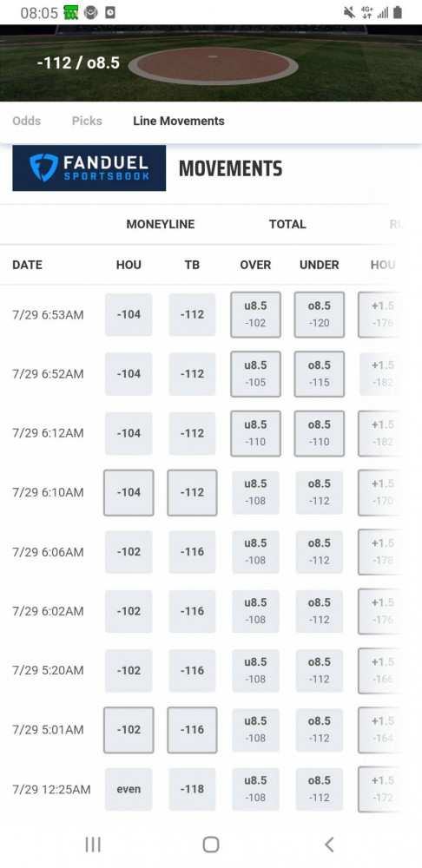The image size is (422, 868).
Task: Switch to the Picks tab
Action: pyautogui.click(x=87, y=121)
